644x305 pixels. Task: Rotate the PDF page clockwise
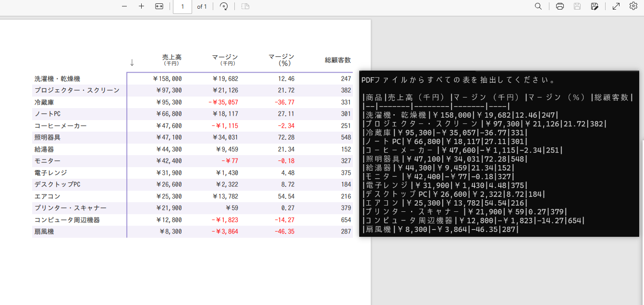coord(224,6)
